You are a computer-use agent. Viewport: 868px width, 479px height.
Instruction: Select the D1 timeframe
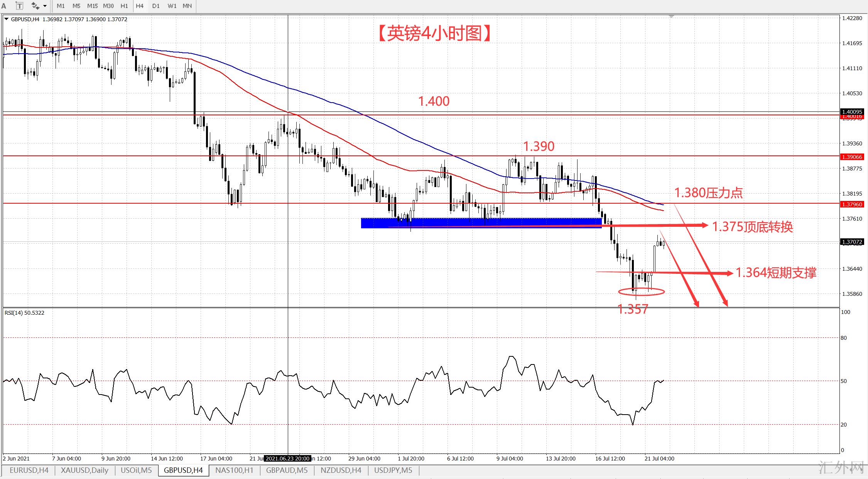[x=156, y=6]
